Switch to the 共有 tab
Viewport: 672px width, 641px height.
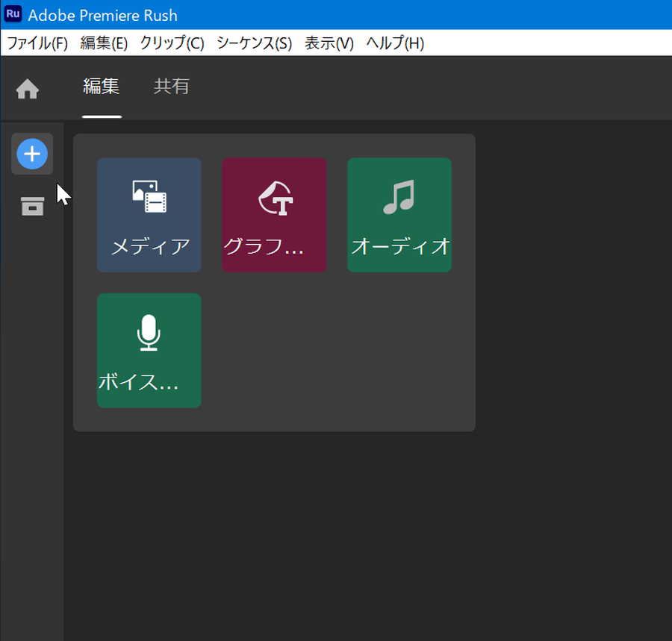[172, 87]
